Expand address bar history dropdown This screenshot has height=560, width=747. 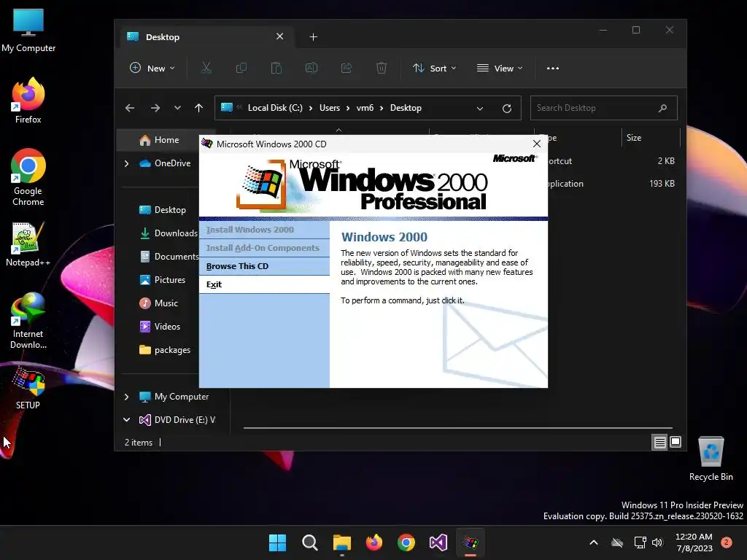[x=480, y=108]
